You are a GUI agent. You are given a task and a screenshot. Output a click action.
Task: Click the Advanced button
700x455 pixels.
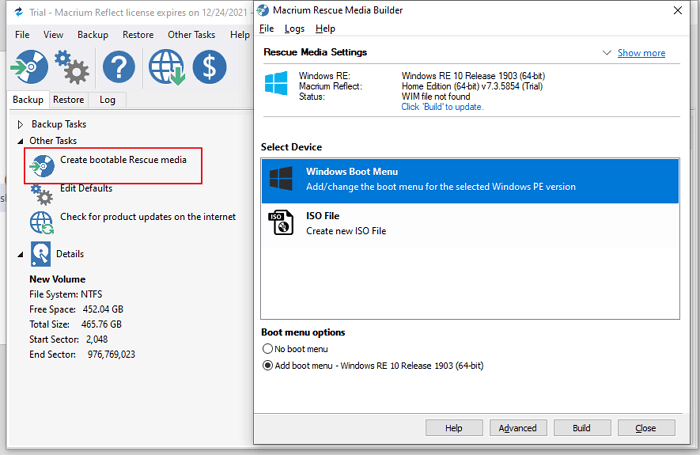[518, 428]
